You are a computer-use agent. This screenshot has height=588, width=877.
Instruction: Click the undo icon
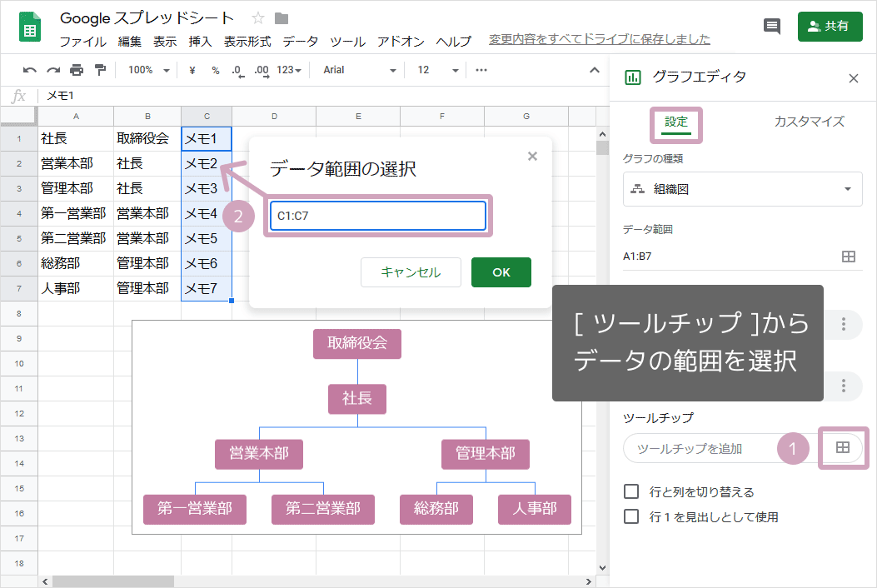tap(31, 70)
